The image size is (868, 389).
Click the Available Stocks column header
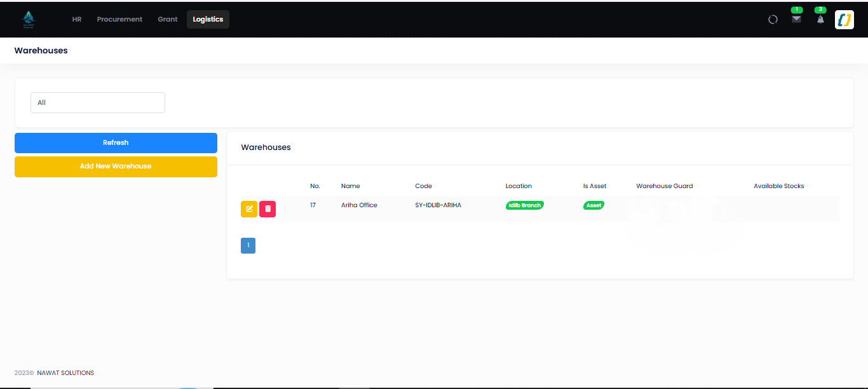point(779,186)
